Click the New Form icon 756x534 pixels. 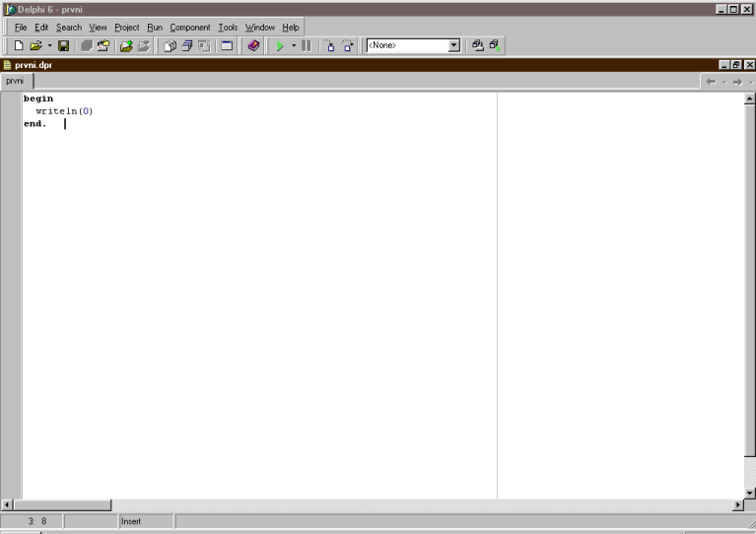tap(227, 45)
